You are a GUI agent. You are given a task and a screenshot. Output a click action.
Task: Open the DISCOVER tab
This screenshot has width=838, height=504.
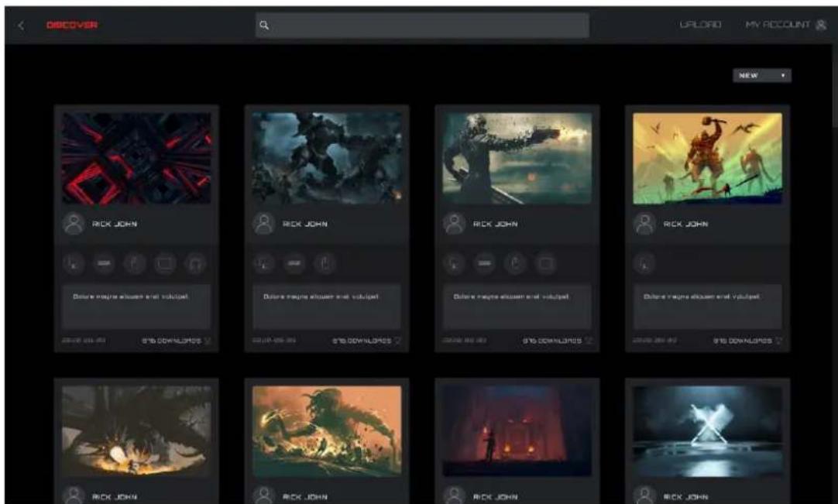tap(71, 25)
